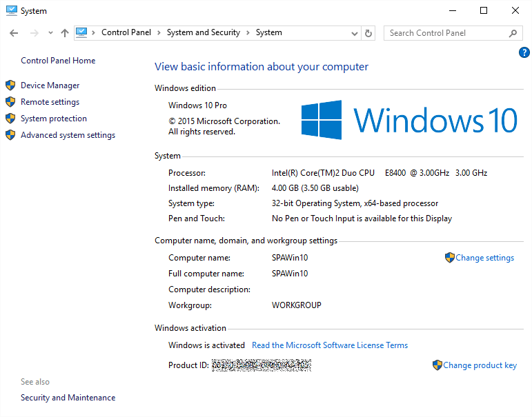Click shield icon beside Advanced system settings
This screenshot has width=532, height=417.
tap(10, 135)
